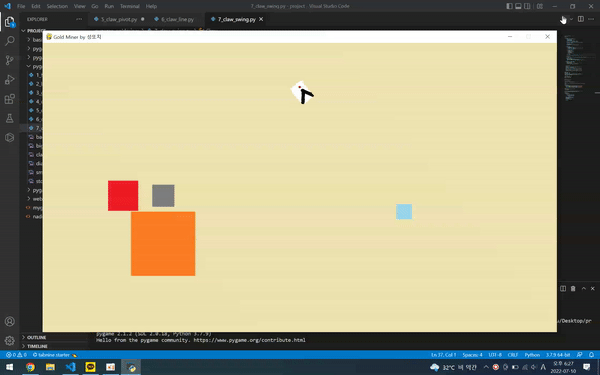Viewport: 600px width, 375px height.
Task: Expand the TIMELINE section
Action: tap(37, 346)
